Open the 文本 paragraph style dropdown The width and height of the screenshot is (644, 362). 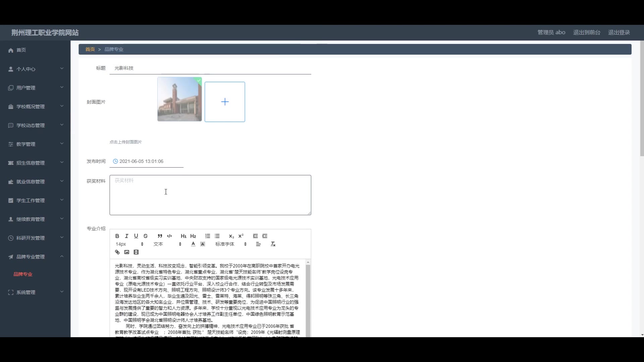(167, 244)
